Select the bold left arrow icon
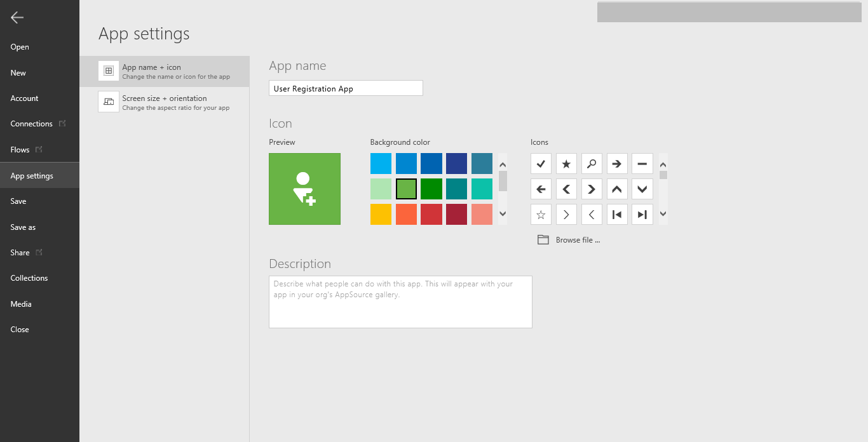The image size is (868, 442). (541, 189)
